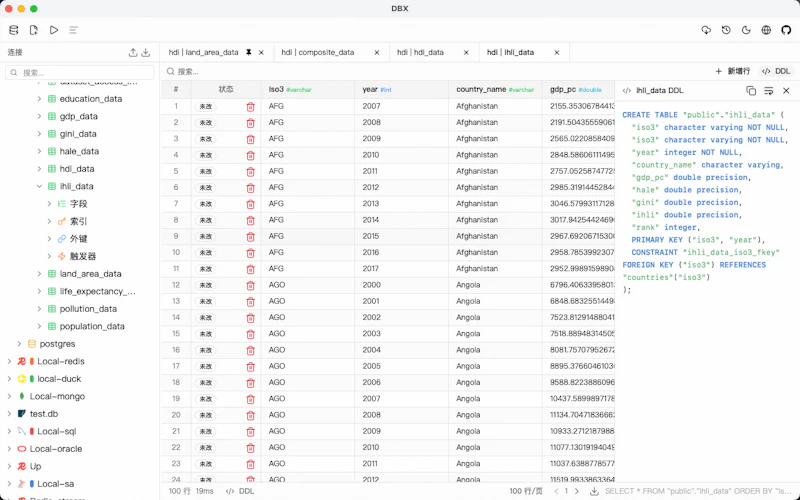
Task: Select the Local-mongo connection
Action: [x=57, y=396]
